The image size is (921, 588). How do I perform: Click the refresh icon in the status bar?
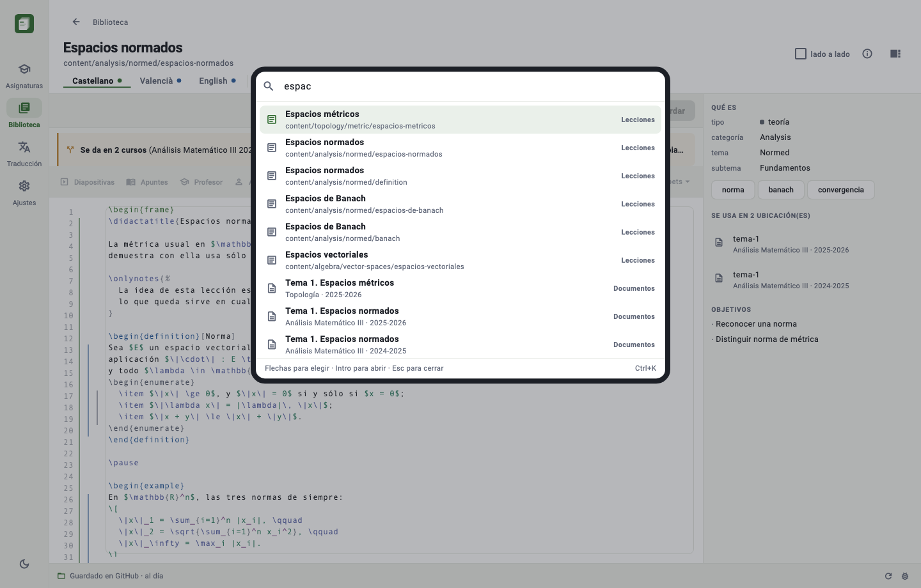point(888,576)
